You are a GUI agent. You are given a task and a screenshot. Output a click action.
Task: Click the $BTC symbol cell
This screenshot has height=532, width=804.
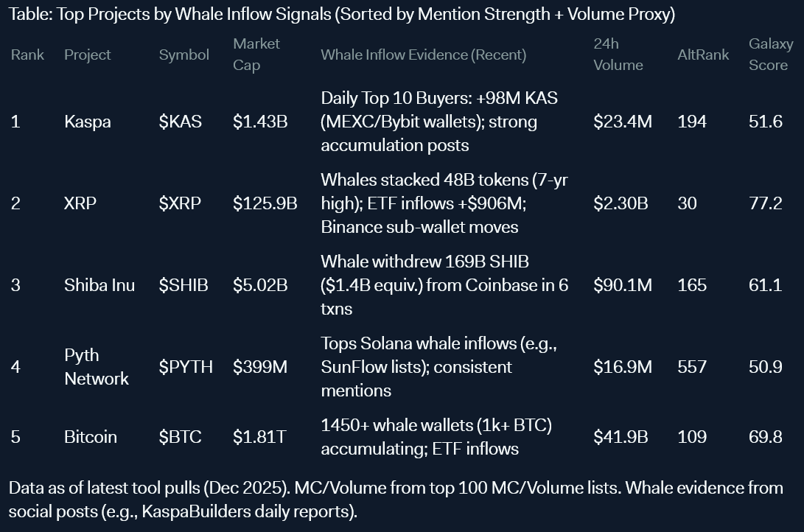pos(180,437)
